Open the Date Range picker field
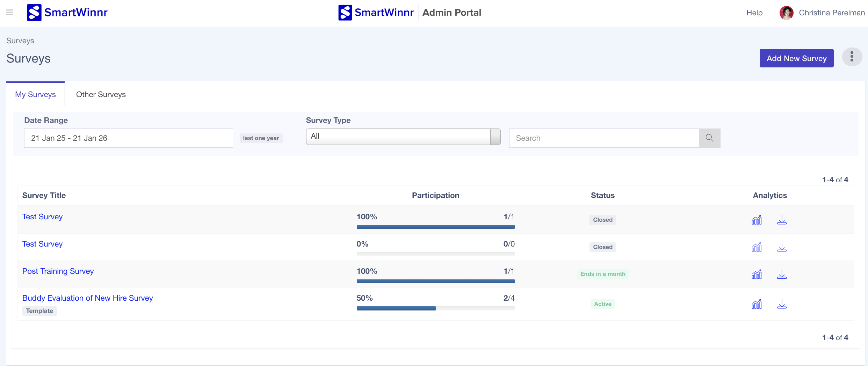Viewport: 868px width, 366px height. coord(128,138)
